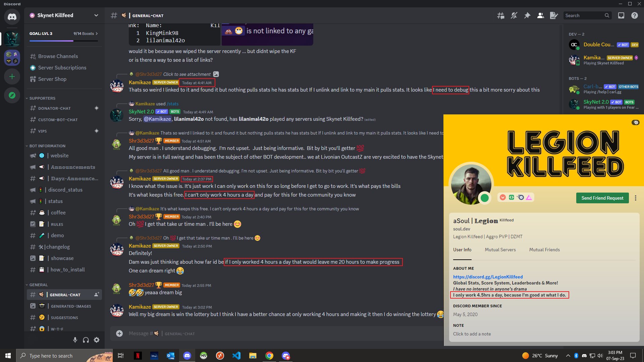Click to add a note field
The width and height of the screenshot is (644, 362).
pos(472,334)
